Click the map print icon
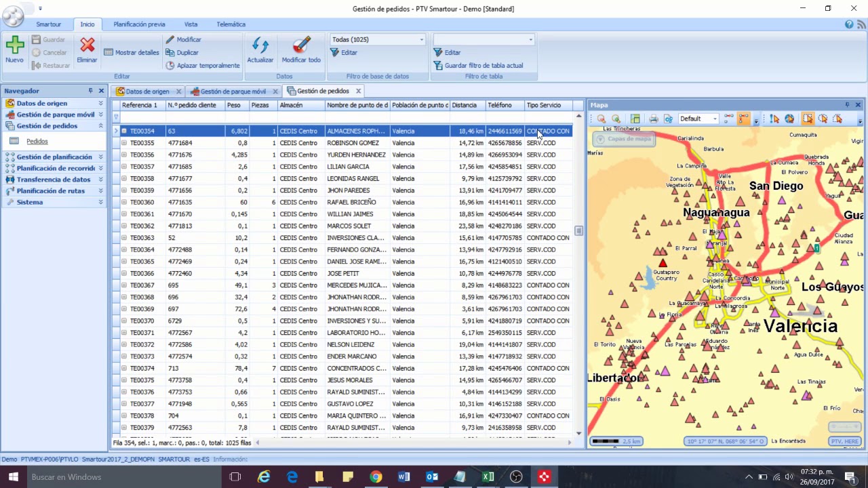 [x=654, y=119]
